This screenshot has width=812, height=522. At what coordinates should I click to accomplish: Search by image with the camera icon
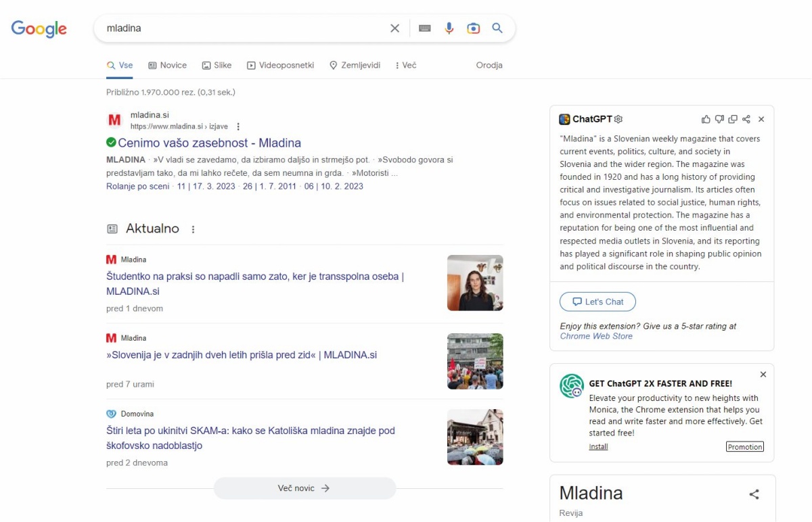pos(473,28)
